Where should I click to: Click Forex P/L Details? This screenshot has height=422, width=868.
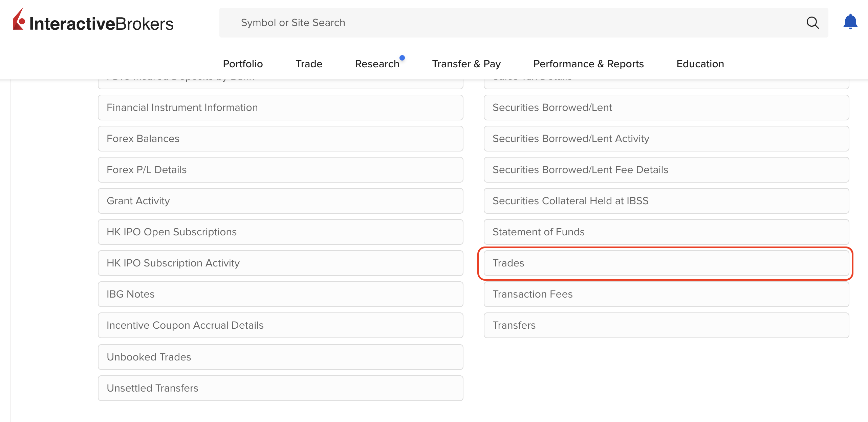[x=280, y=169]
